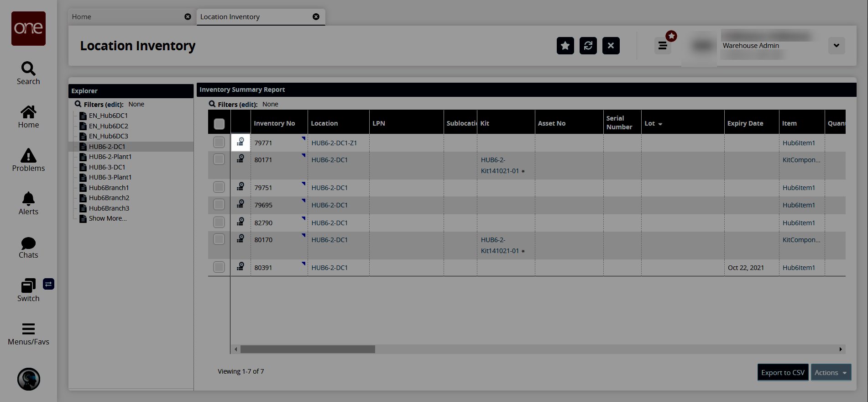Check the box for inventory 79771
Screen dimensions: 868x402
click(219, 143)
